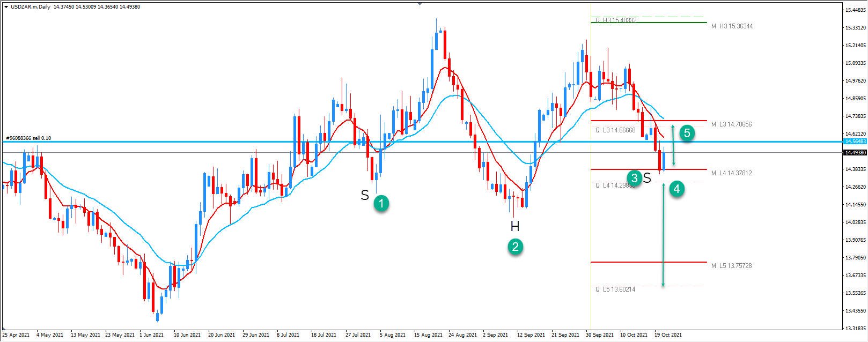The height and width of the screenshot is (342, 868).
Task: Select the green circle marker numbered 4
Action: pos(678,189)
